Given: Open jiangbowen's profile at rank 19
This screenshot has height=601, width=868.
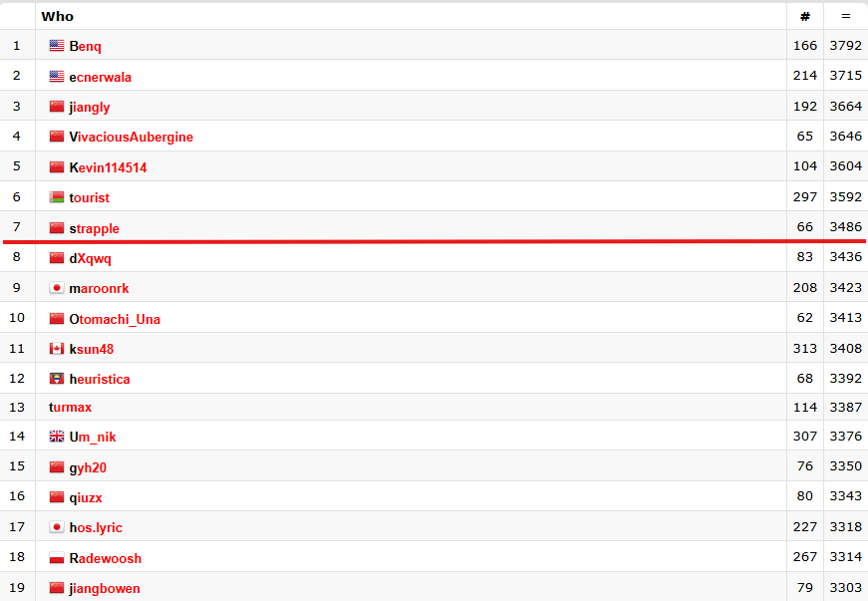Looking at the screenshot, I should [103, 588].
